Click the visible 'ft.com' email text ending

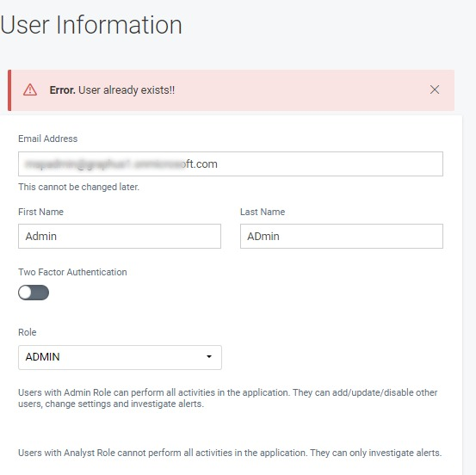click(201, 163)
